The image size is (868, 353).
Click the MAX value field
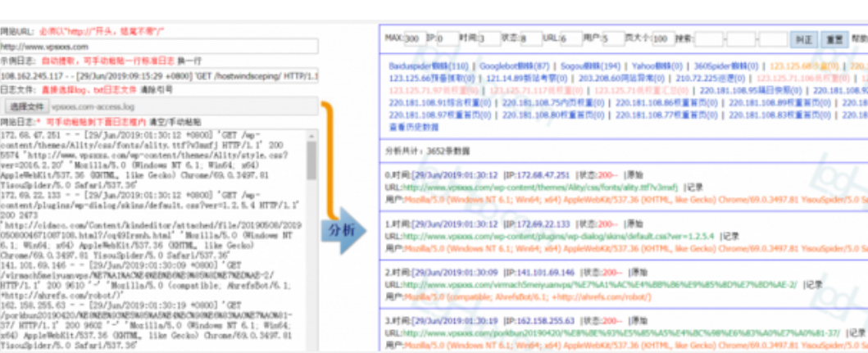click(x=412, y=38)
